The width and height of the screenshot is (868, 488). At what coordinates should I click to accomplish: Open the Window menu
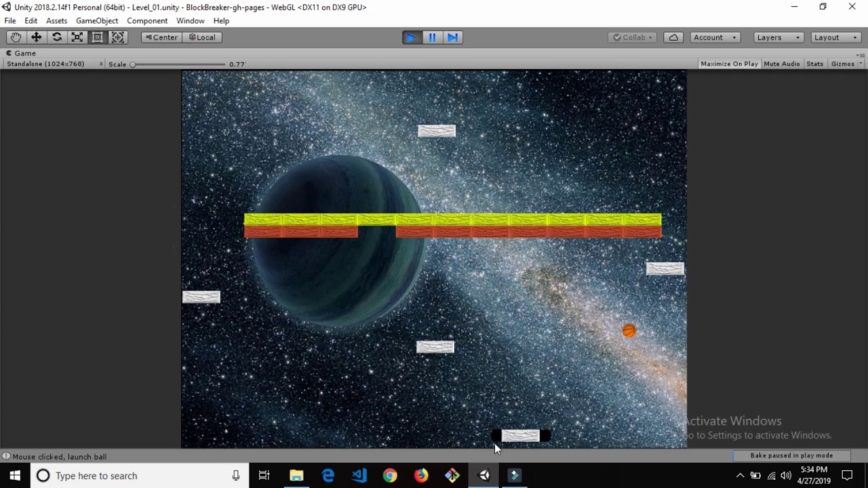pyautogui.click(x=191, y=21)
